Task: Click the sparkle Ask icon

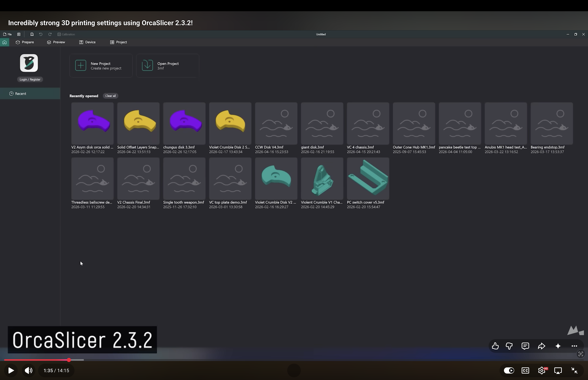Action: 558,346
